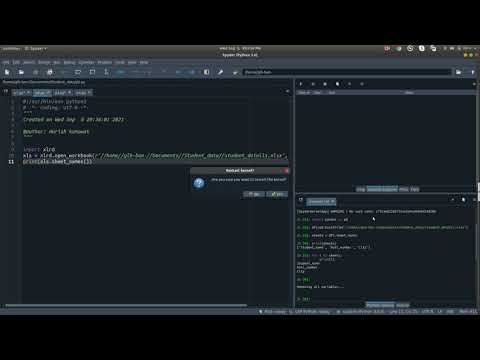Screen dimensions: 480x360
Task: Select the Console 1/A tab
Action: point(321,202)
